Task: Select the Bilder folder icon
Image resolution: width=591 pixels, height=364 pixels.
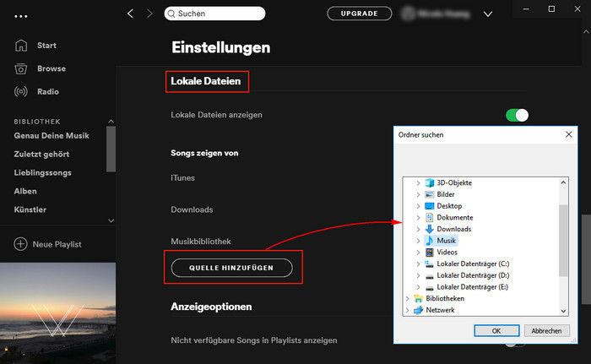Action: pyautogui.click(x=429, y=194)
